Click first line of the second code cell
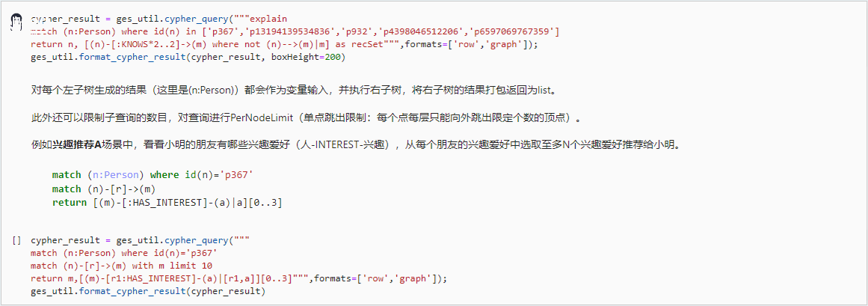868x306 pixels. point(140,240)
